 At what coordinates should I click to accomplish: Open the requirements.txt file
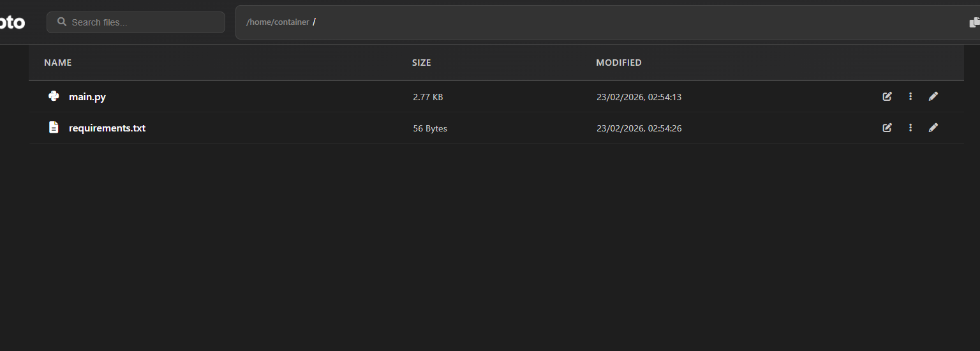tap(107, 128)
